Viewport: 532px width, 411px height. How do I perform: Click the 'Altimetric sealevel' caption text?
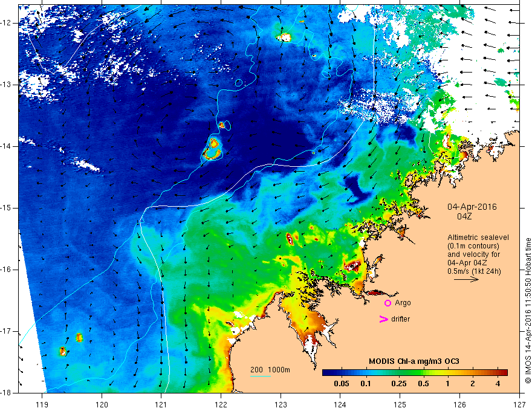coord(478,238)
